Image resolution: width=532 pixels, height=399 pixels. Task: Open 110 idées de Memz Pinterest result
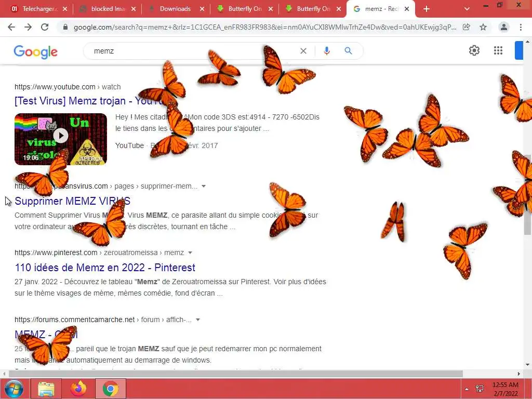click(105, 268)
